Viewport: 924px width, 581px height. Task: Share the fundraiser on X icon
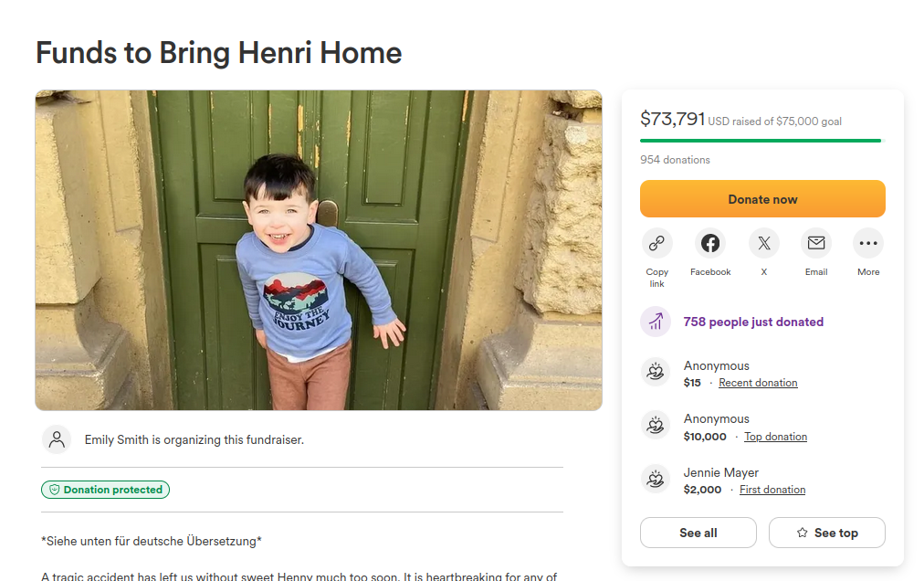(763, 243)
